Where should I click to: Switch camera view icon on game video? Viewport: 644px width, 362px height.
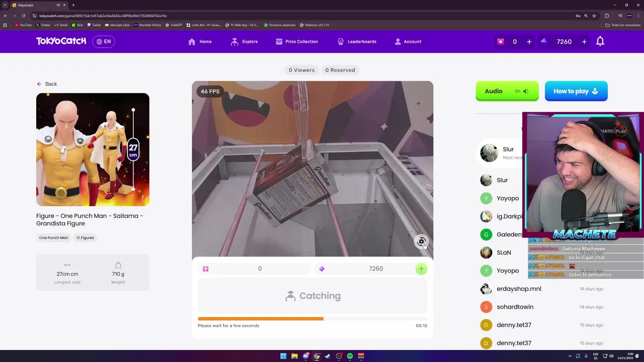[421, 242]
